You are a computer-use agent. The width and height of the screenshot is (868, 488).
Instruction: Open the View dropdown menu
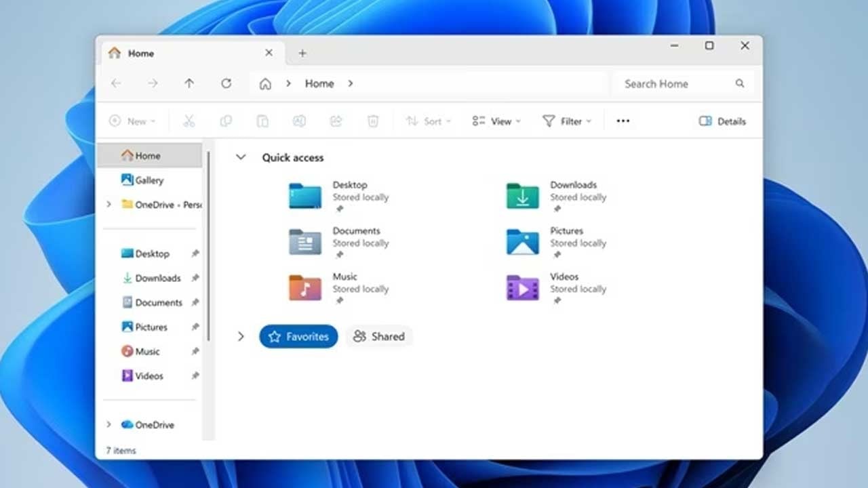(496, 121)
